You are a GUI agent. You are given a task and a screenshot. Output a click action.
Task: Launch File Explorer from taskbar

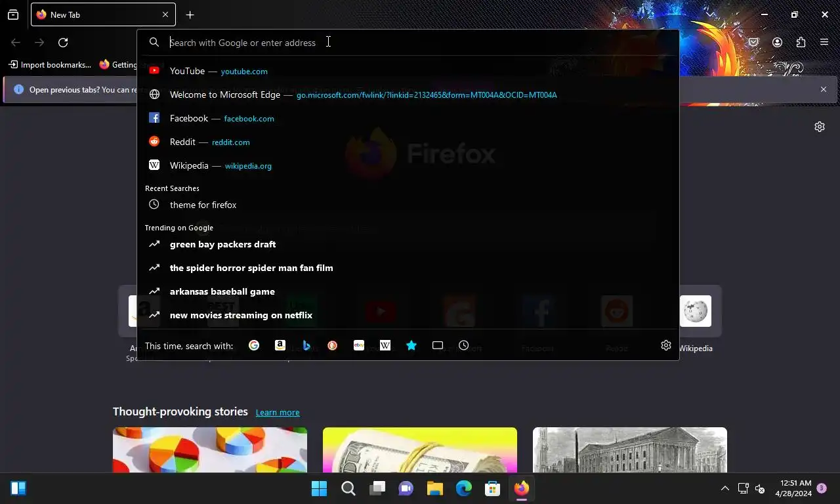pos(435,488)
